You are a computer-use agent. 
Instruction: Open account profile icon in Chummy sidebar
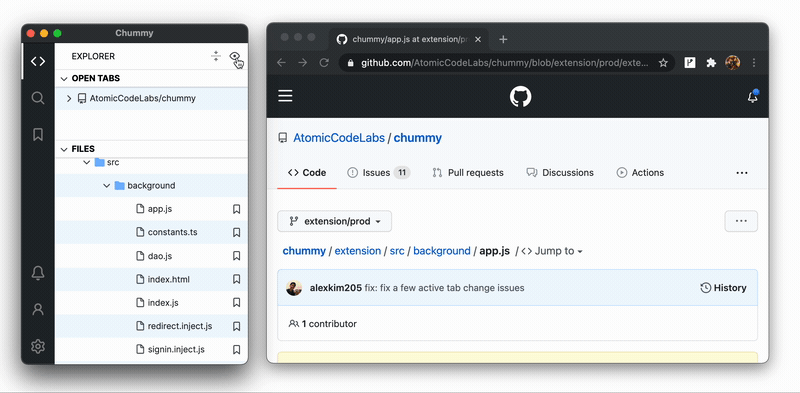click(x=38, y=309)
